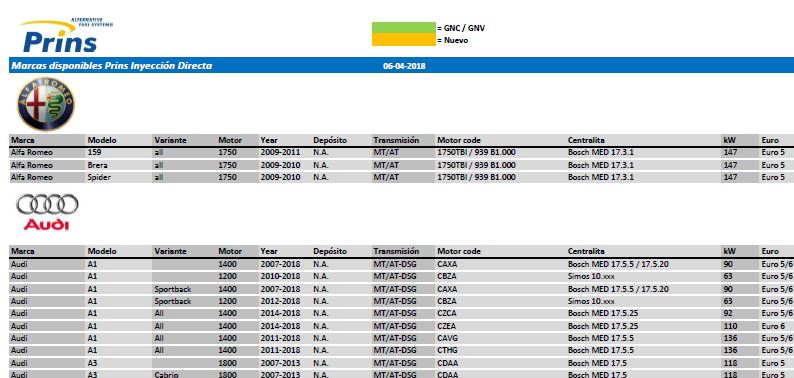Click the Marca header in Alfa Romeo table
The width and height of the screenshot is (794, 378).
[23, 140]
